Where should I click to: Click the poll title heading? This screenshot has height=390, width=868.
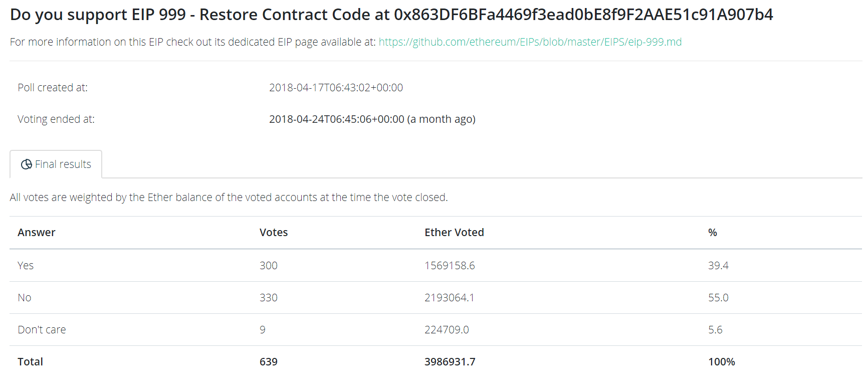pos(391,15)
